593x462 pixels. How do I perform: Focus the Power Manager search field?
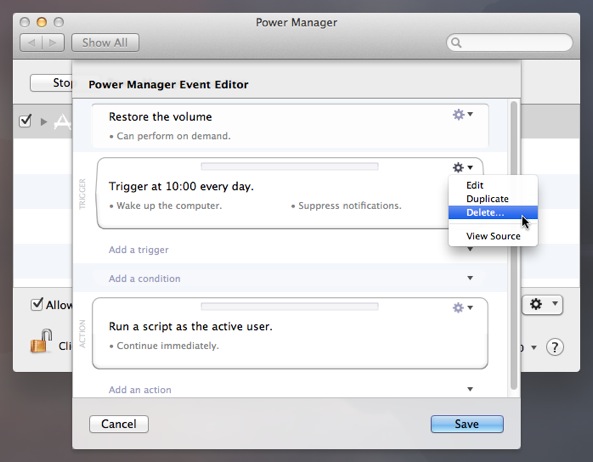point(509,42)
